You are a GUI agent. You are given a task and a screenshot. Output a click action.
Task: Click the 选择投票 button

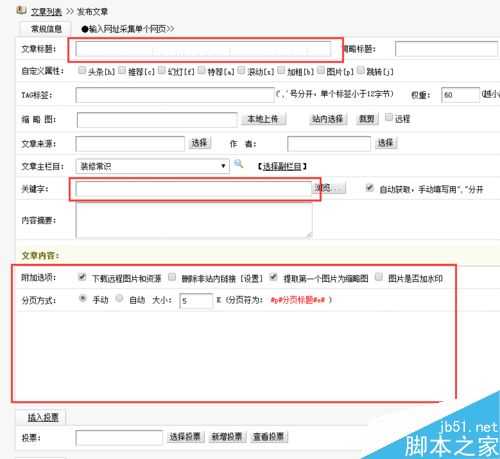tap(185, 437)
